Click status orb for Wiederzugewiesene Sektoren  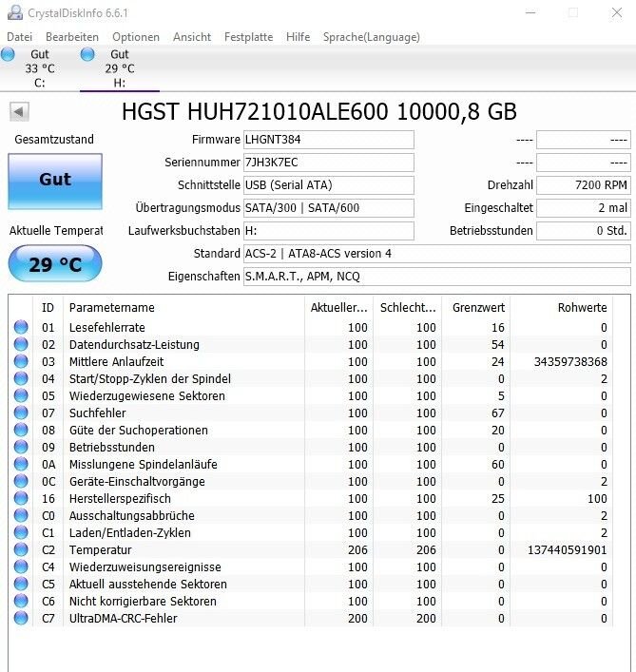click(21, 395)
